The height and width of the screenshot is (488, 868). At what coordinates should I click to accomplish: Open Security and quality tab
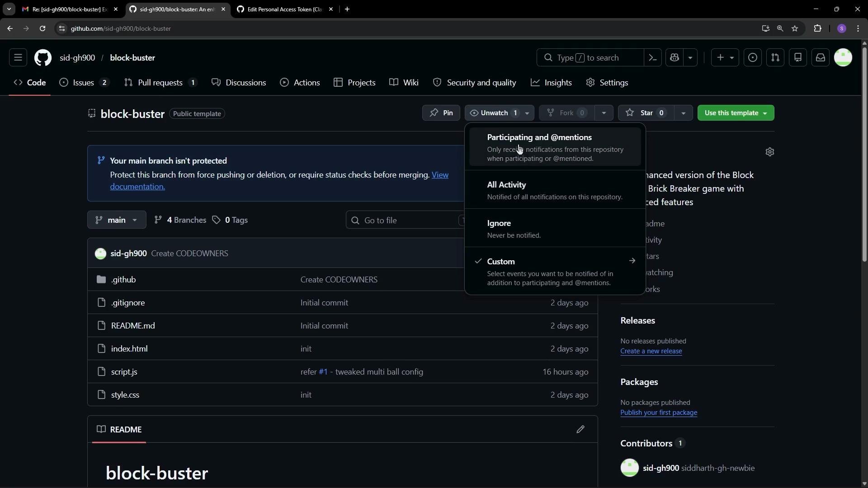tap(474, 83)
